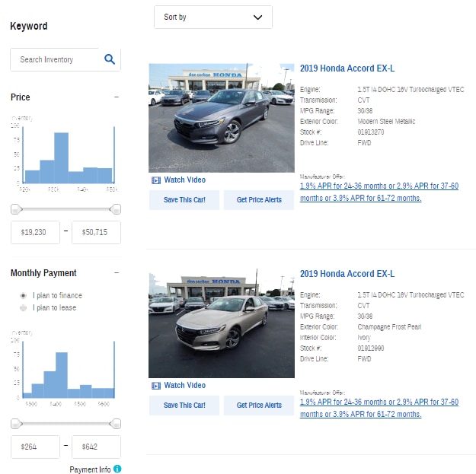Image resolution: width=476 pixels, height=474 pixels.
Task: Open the Sort by dropdown
Action: [213, 17]
